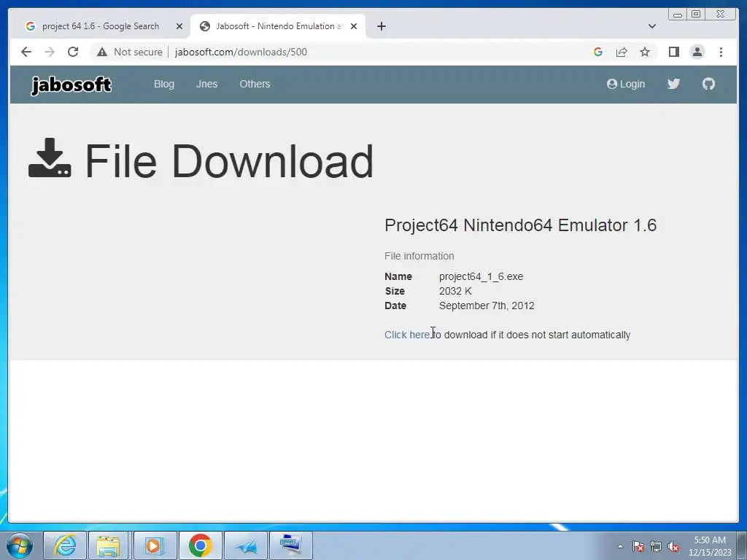Screen dimensions: 747x560
Task: Click the muted volume tray icon
Action: (673, 546)
